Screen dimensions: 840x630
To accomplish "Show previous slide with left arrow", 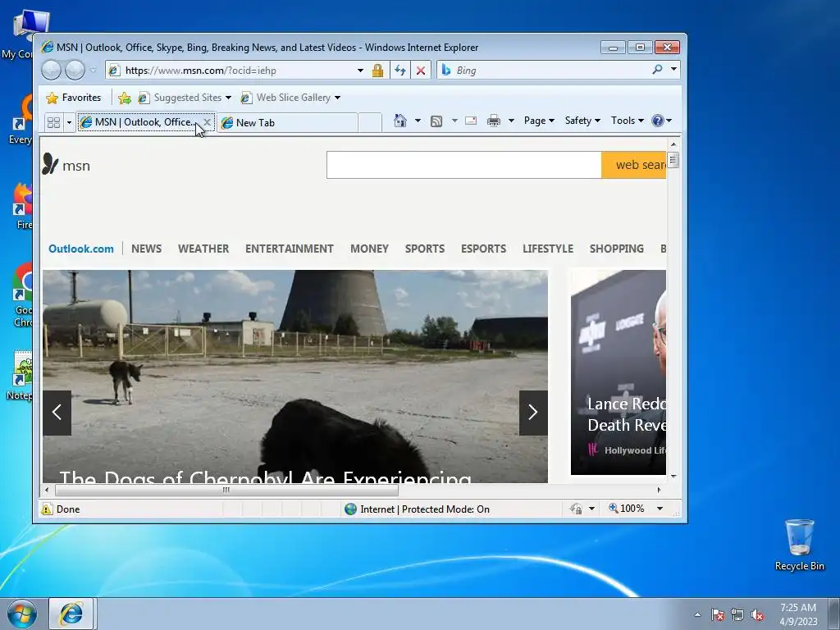I will pos(57,412).
